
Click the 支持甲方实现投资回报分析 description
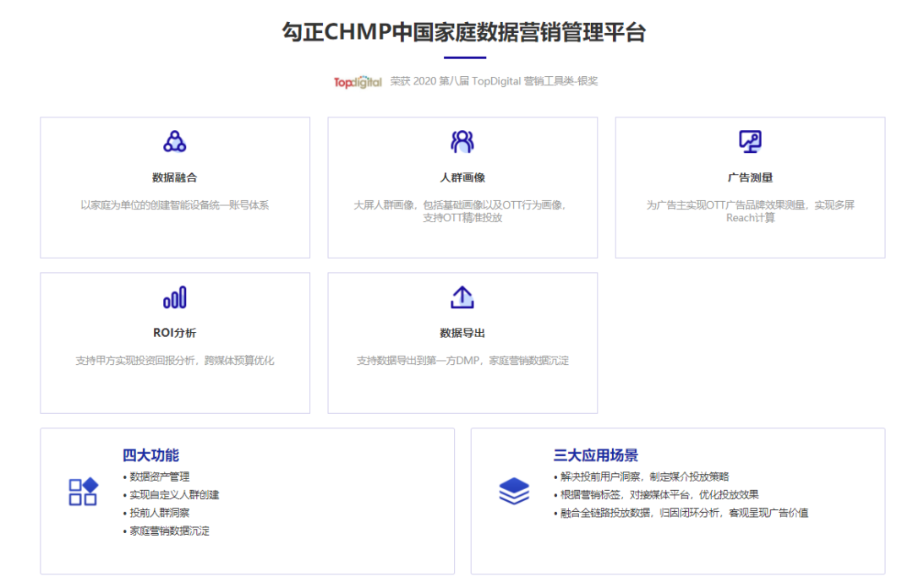pyautogui.click(x=175, y=361)
